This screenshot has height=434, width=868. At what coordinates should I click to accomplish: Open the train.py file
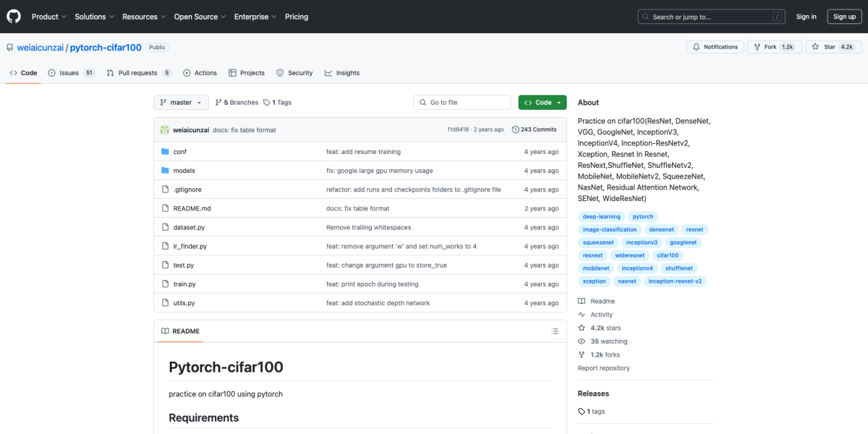(184, 284)
